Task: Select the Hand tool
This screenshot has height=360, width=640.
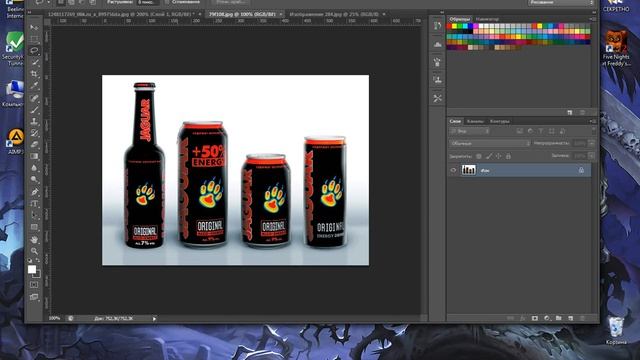Action: click(35, 239)
